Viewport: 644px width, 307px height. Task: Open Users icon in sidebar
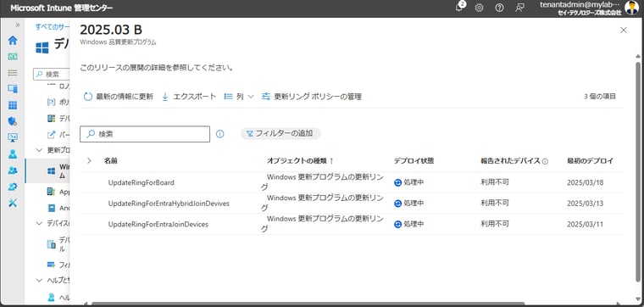pyautogui.click(x=13, y=154)
